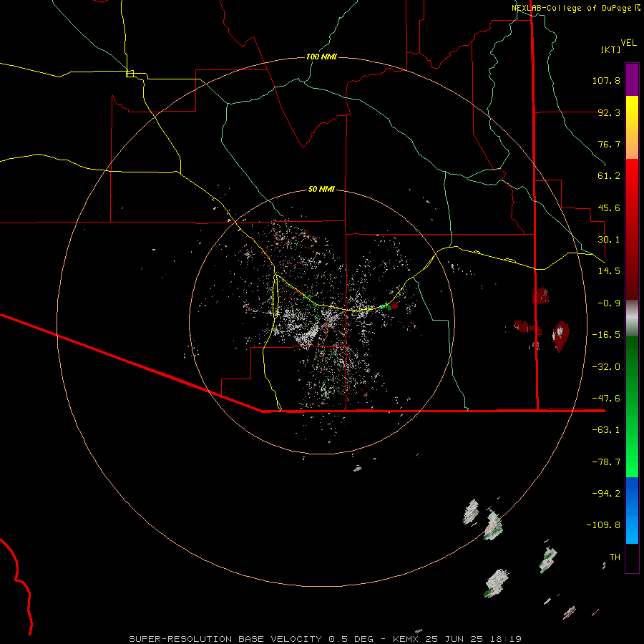Click the 14.5 value on velocity scale
The width and height of the screenshot is (644, 644).
(x=609, y=271)
